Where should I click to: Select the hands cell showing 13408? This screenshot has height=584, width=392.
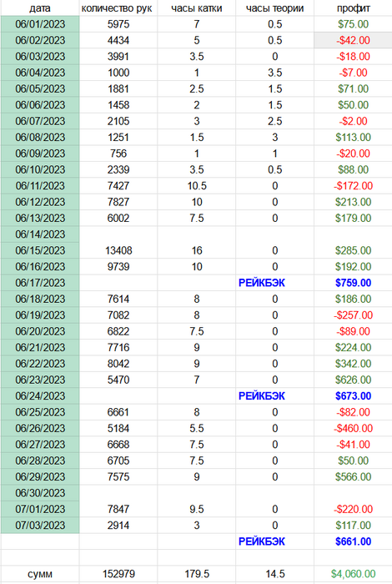point(118,250)
